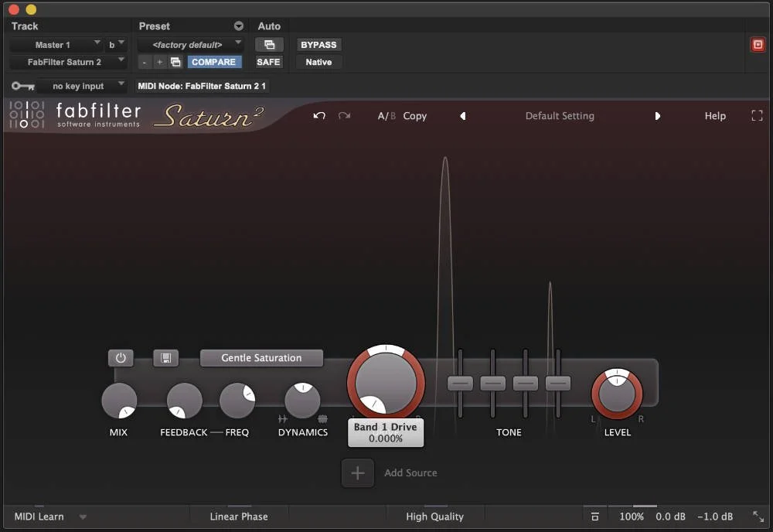The image size is (773, 532).
Task: Click the previous preset minus button
Action: (144, 62)
